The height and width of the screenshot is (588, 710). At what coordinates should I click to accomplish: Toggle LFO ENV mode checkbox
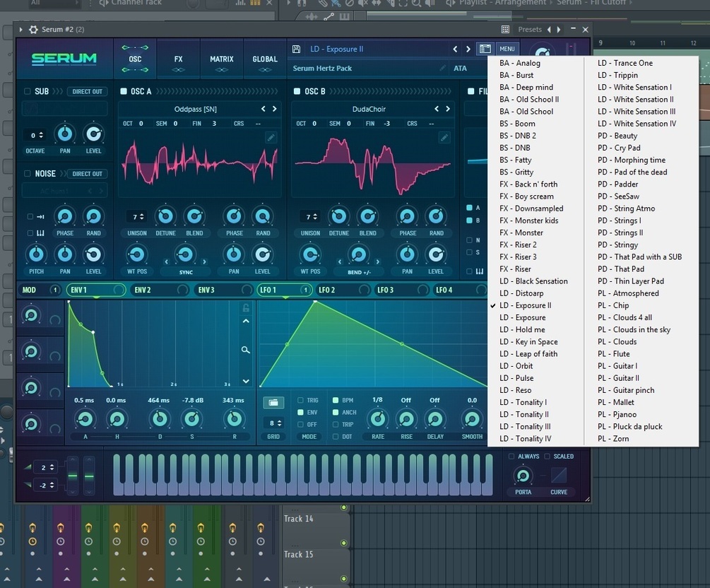pos(300,412)
